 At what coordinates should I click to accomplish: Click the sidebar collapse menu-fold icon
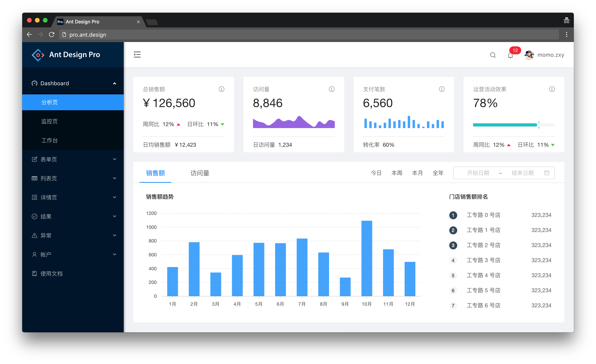(x=137, y=55)
